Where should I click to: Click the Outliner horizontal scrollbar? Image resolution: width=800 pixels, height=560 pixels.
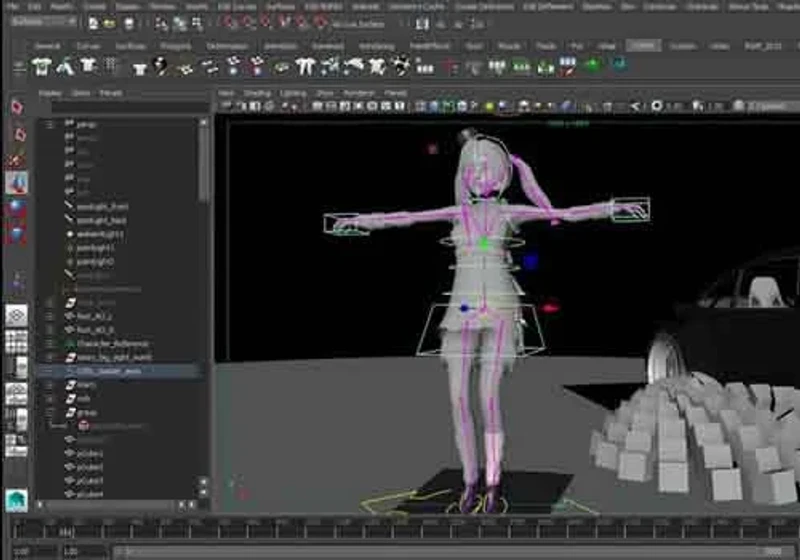pyautogui.click(x=109, y=505)
